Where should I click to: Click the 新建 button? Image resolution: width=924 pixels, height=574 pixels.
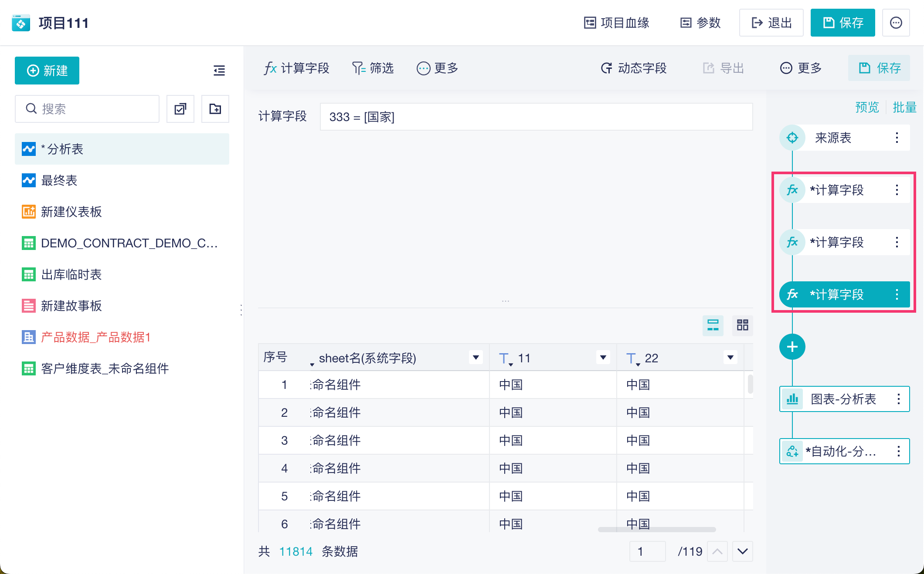click(47, 70)
